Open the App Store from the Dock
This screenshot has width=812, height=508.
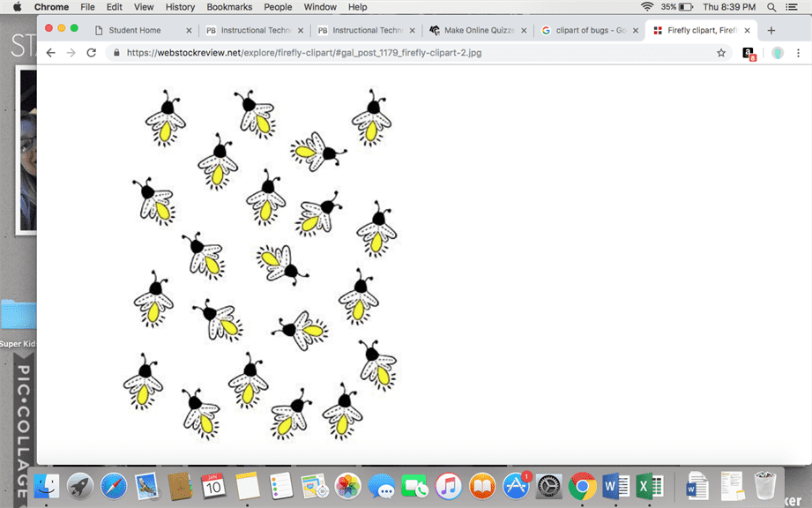tap(516, 485)
